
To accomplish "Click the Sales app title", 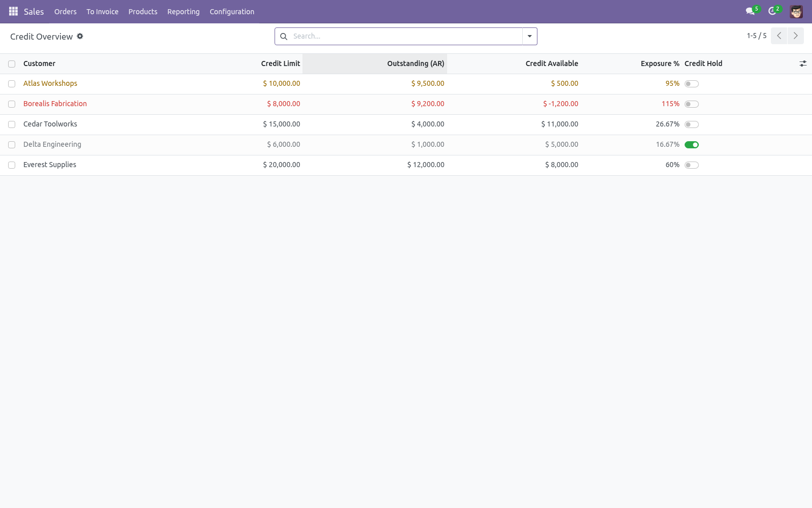I will (34, 11).
